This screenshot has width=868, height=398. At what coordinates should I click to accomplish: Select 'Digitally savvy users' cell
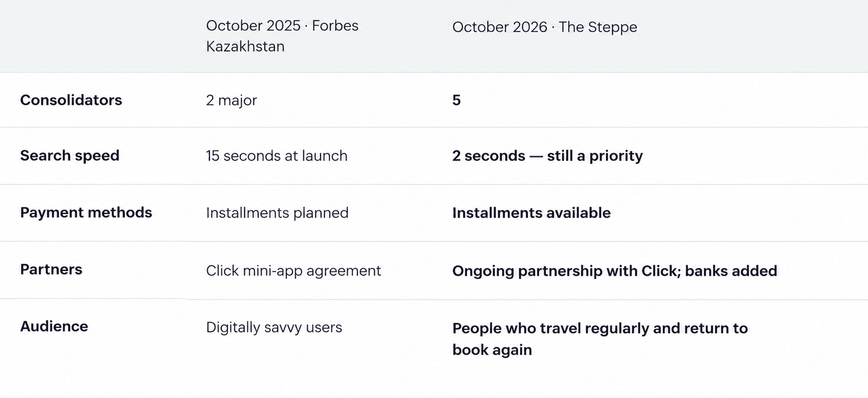[274, 327]
